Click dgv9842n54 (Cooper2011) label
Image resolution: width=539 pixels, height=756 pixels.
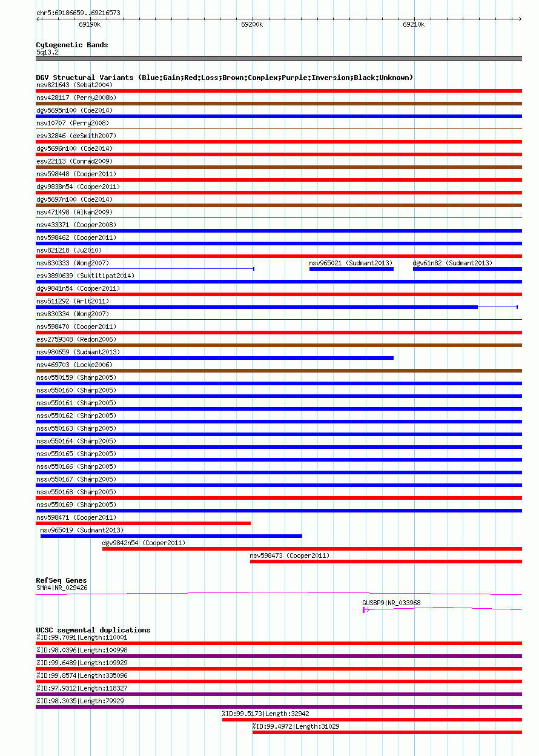pos(144,543)
